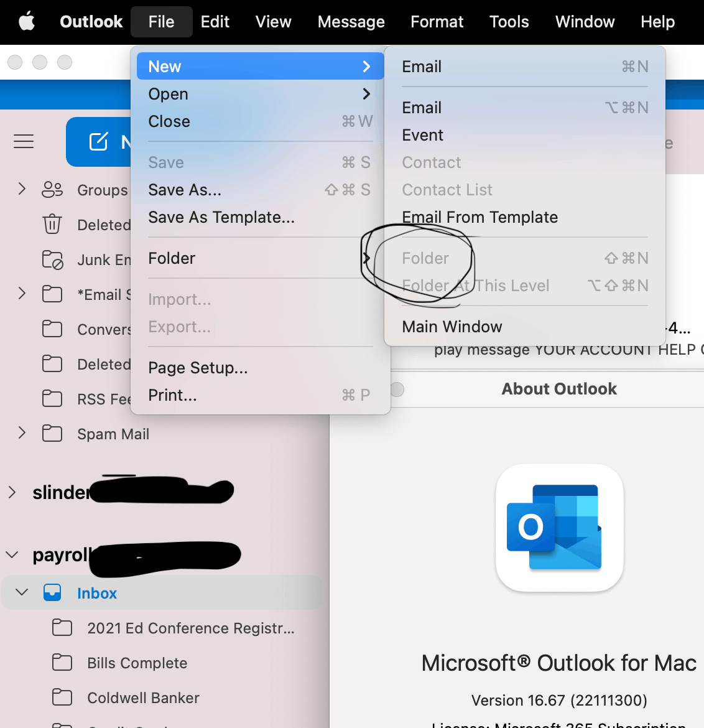Click the Convers folder icon
Screen dimensions: 704x728
52,329
